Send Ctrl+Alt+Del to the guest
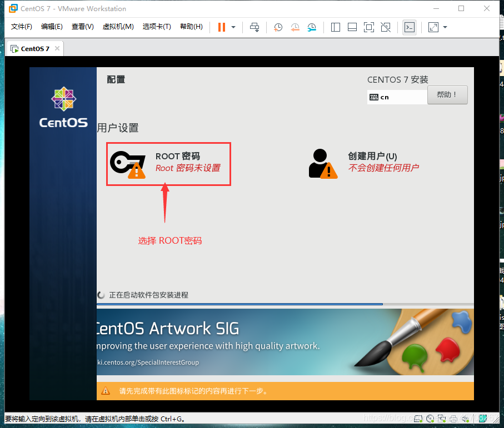 pyautogui.click(x=255, y=27)
